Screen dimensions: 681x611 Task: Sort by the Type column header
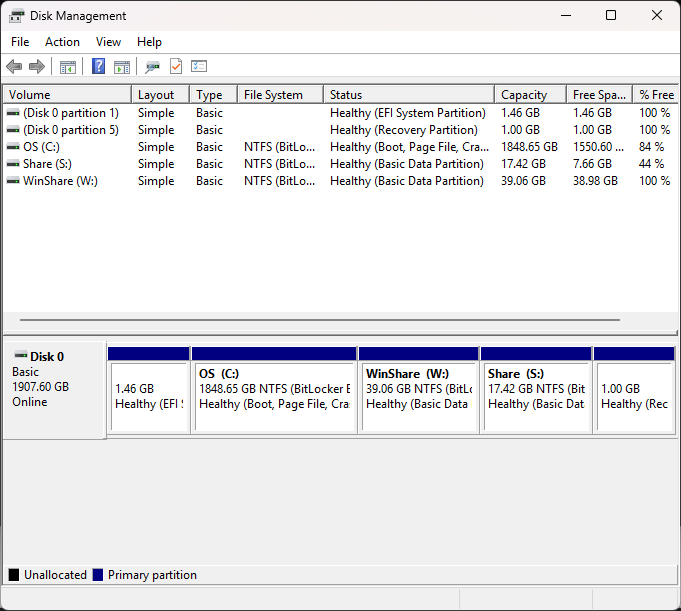coord(213,95)
